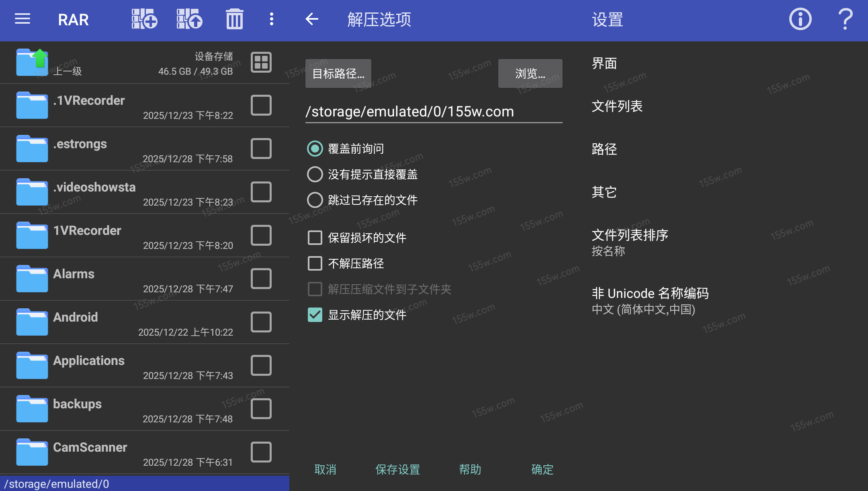The width and height of the screenshot is (868, 491).
Task: Open 界面 settings category
Action: pyautogui.click(x=604, y=63)
